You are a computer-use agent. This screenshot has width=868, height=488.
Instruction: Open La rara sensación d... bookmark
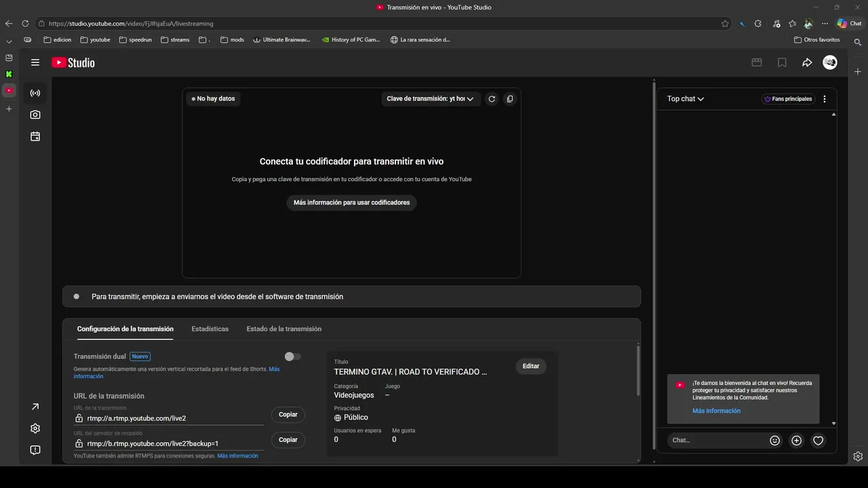pyautogui.click(x=420, y=40)
